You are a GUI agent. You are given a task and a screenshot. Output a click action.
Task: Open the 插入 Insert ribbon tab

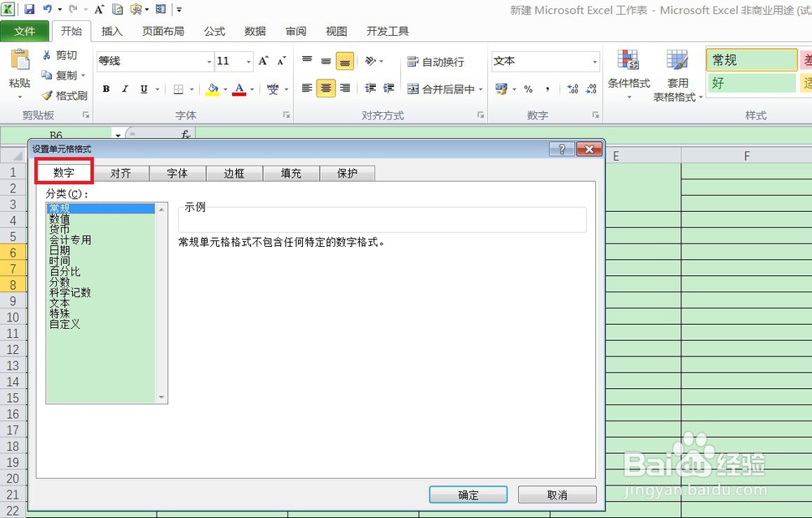[x=112, y=31]
